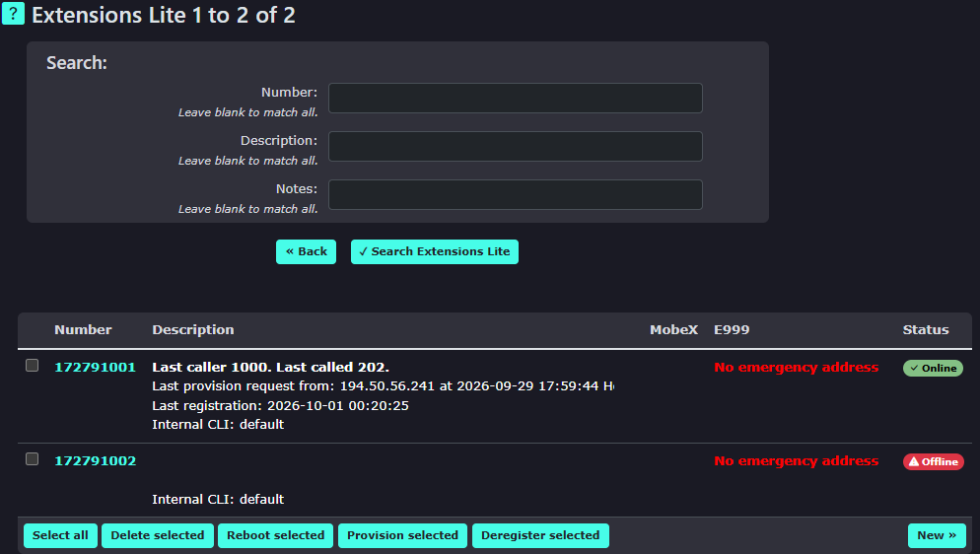This screenshot has height=554, width=980.
Task: Click Internal CLI: default under 172791001
Action: (218, 424)
